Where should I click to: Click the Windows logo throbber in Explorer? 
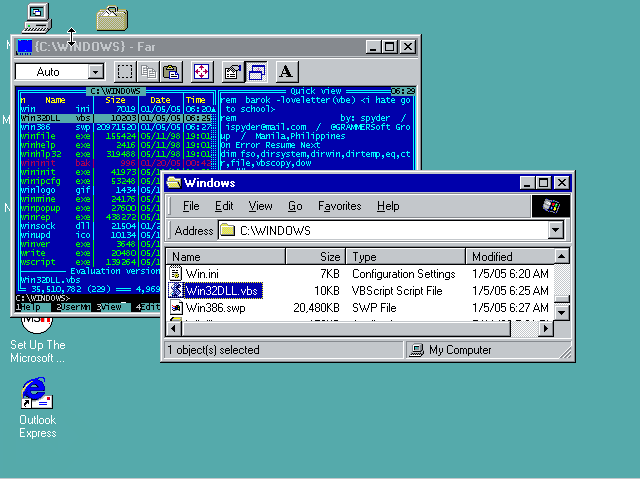(x=551, y=206)
